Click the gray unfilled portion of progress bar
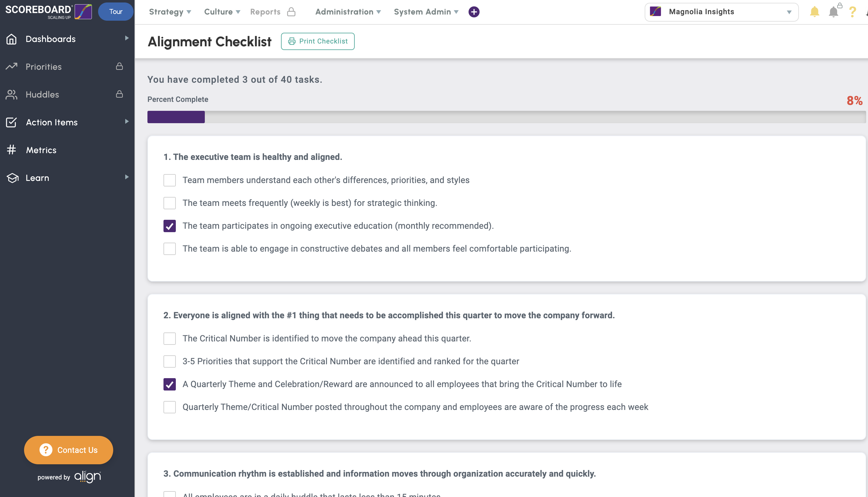 click(x=535, y=117)
